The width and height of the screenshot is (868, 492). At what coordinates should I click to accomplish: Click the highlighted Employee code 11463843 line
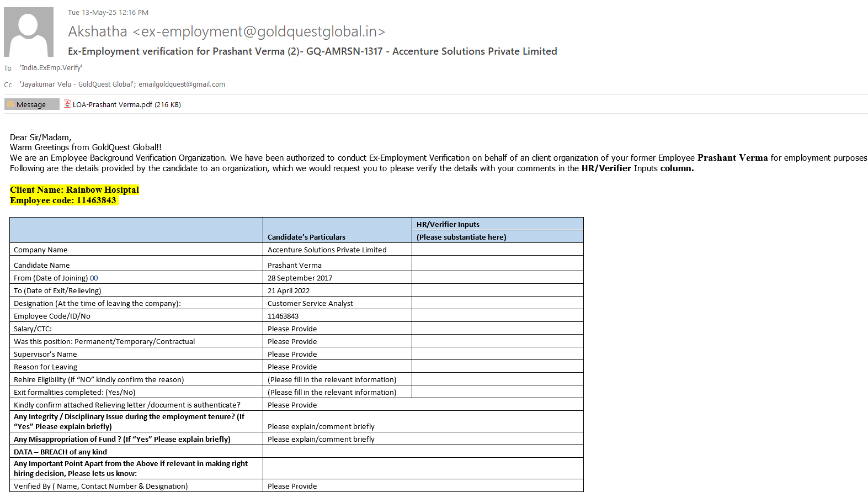pos(63,200)
